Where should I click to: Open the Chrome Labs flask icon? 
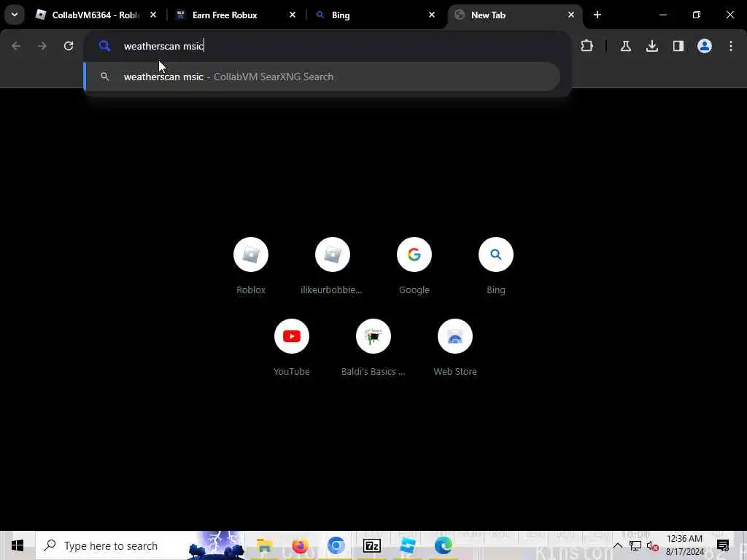click(625, 46)
